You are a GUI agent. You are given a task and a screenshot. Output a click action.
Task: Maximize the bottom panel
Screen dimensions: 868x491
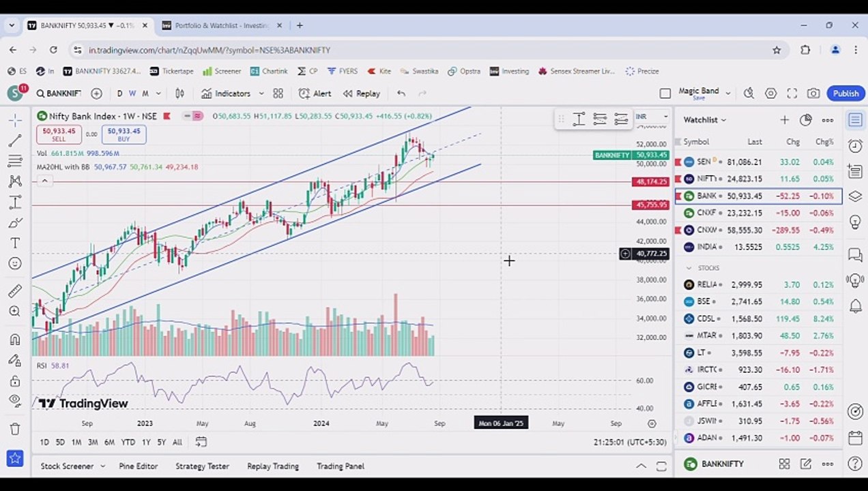[x=661, y=466]
